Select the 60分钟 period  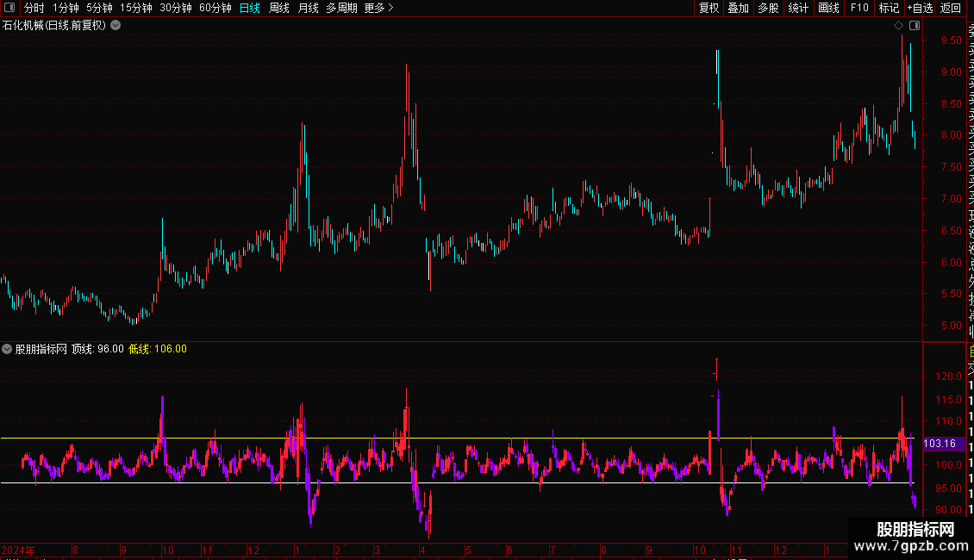(x=215, y=8)
